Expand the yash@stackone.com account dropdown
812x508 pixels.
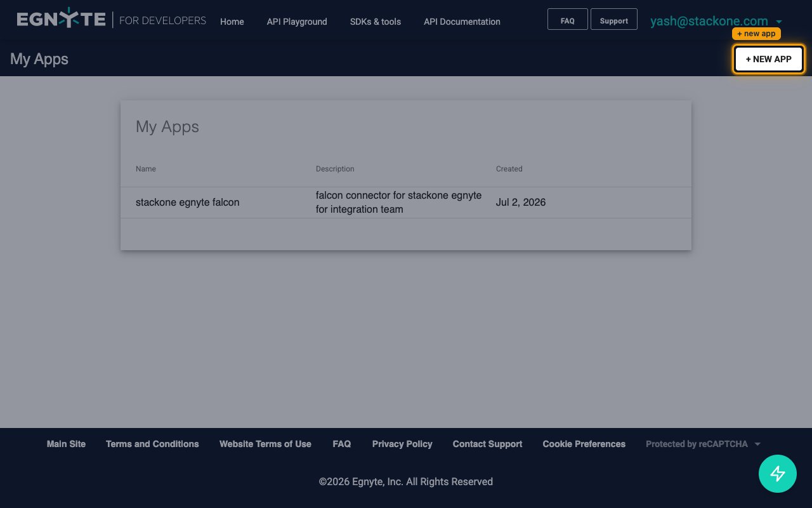pos(716,21)
